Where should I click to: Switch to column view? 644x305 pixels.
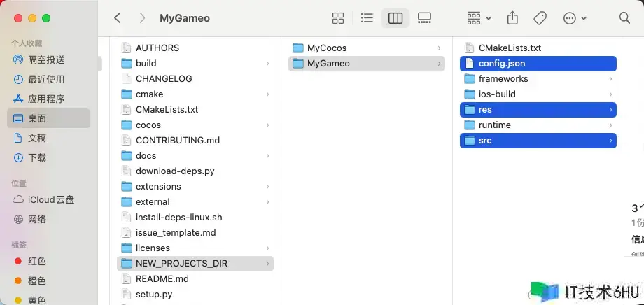point(395,18)
